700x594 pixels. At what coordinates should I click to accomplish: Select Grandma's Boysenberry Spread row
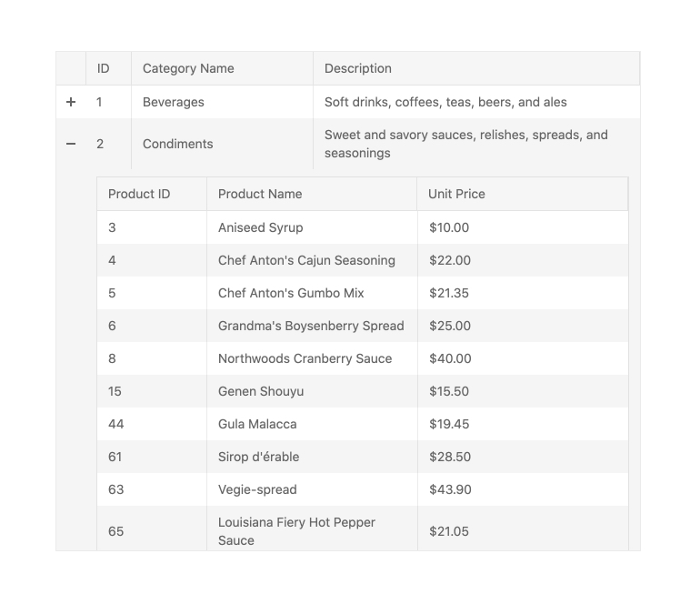click(311, 326)
